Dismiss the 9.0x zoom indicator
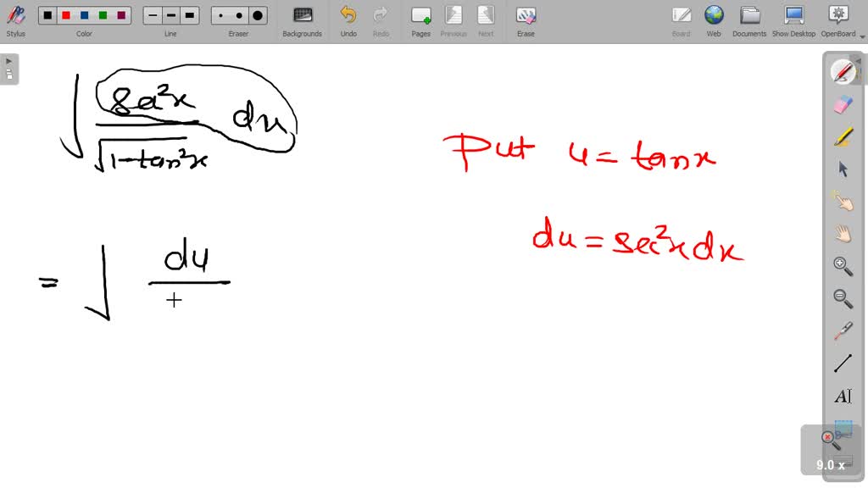 click(x=828, y=436)
